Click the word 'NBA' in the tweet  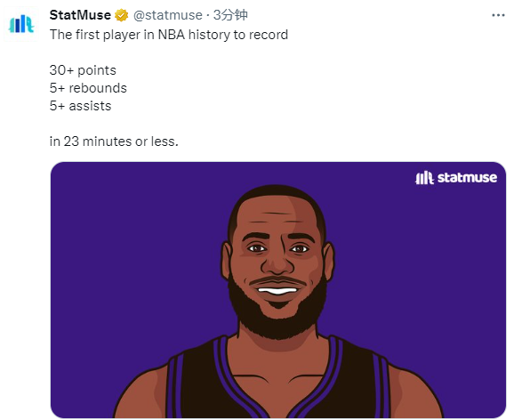[x=172, y=35]
